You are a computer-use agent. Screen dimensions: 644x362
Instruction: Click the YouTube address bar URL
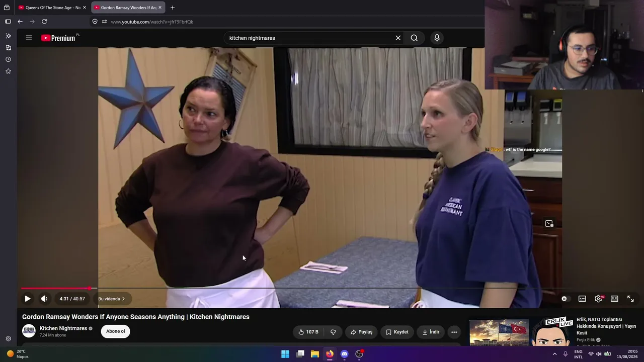click(x=152, y=22)
